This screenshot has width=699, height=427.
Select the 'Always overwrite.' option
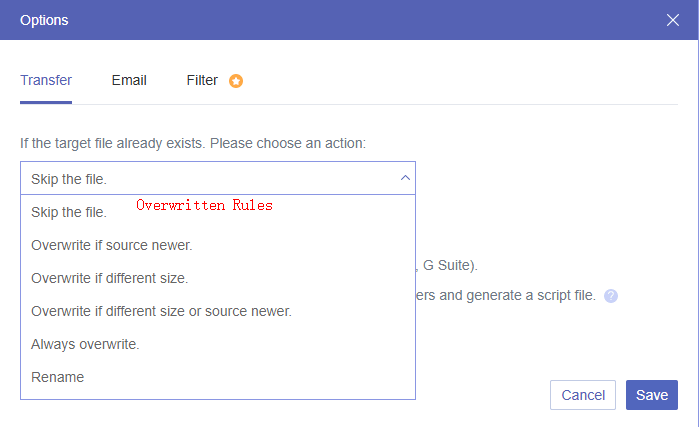click(x=85, y=344)
